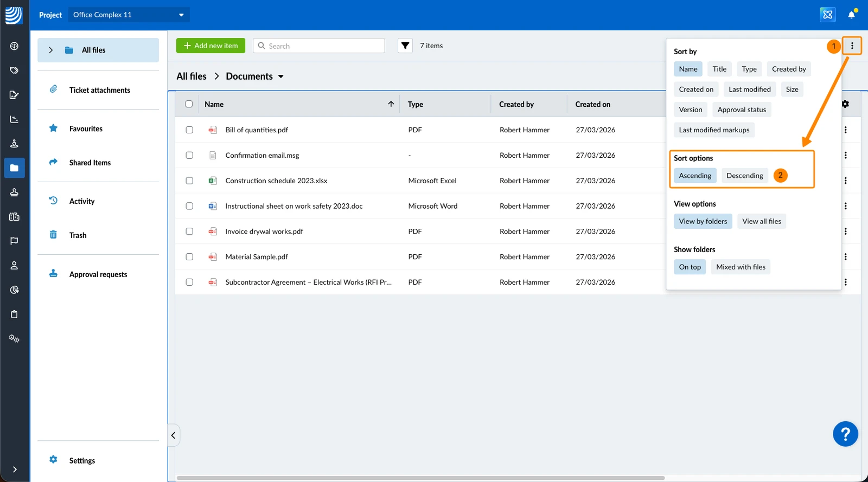Select the highlighted folder icon in sidebar
The height and width of the screenshot is (482, 868).
(x=14, y=168)
